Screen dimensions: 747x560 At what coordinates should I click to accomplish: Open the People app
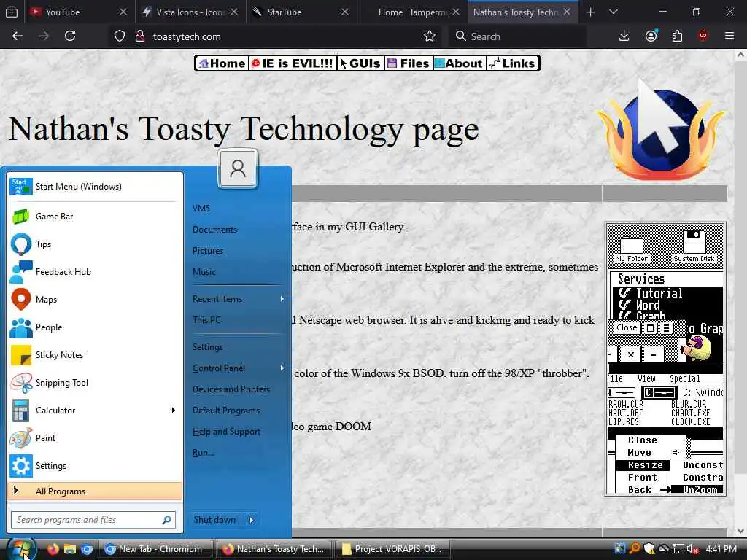point(95,327)
